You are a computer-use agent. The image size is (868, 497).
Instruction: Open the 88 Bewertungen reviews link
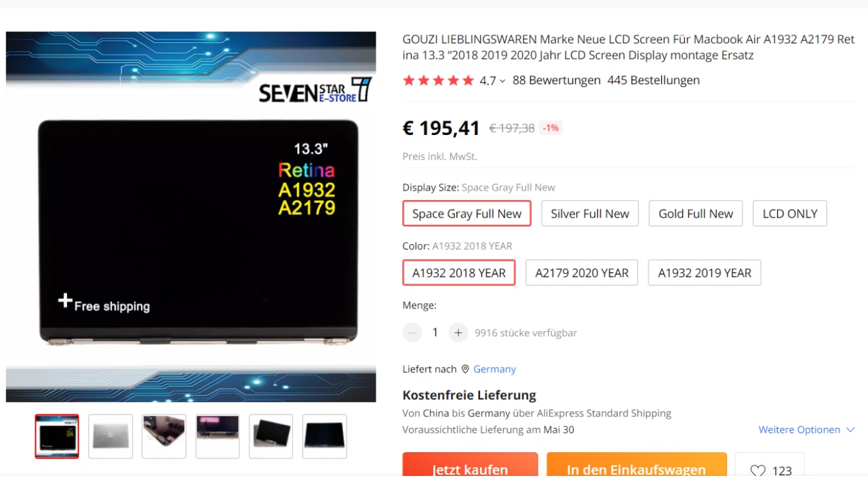tap(557, 80)
